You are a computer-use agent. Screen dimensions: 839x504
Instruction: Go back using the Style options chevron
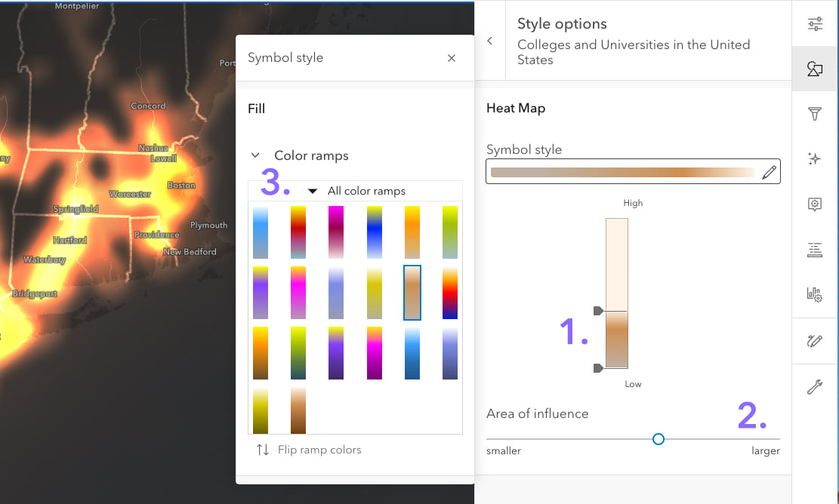(490, 41)
